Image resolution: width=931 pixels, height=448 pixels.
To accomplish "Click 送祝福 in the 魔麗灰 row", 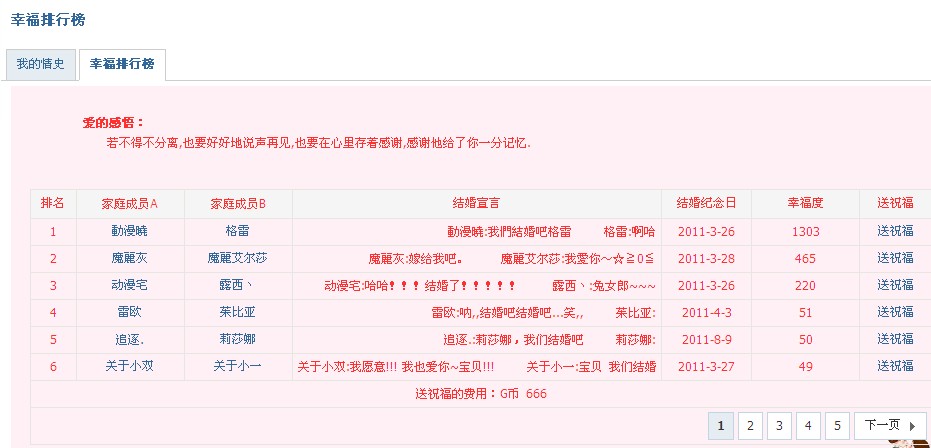I will pos(895,258).
